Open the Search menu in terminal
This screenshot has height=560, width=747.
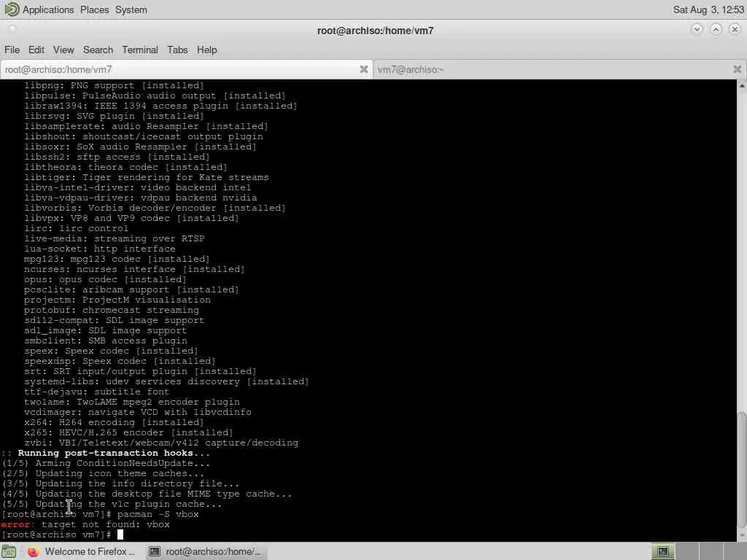click(98, 50)
